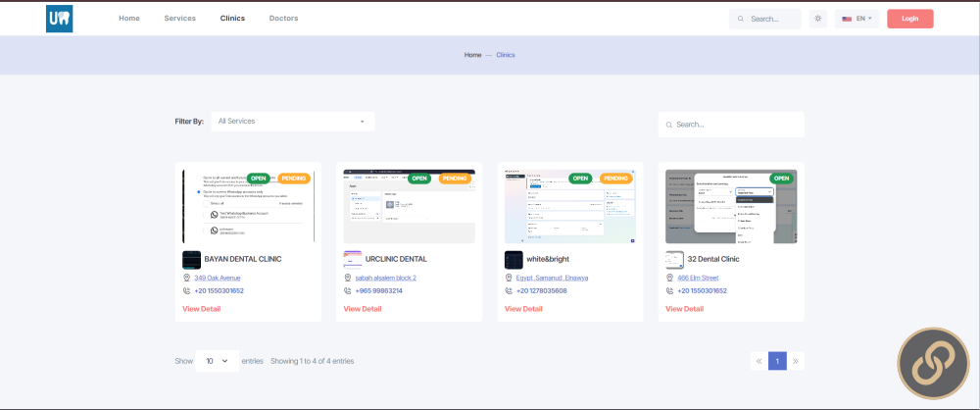Open the 349 Oak Avenue address link
The height and width of the screenshot is (410, 980).
point(218,278)
